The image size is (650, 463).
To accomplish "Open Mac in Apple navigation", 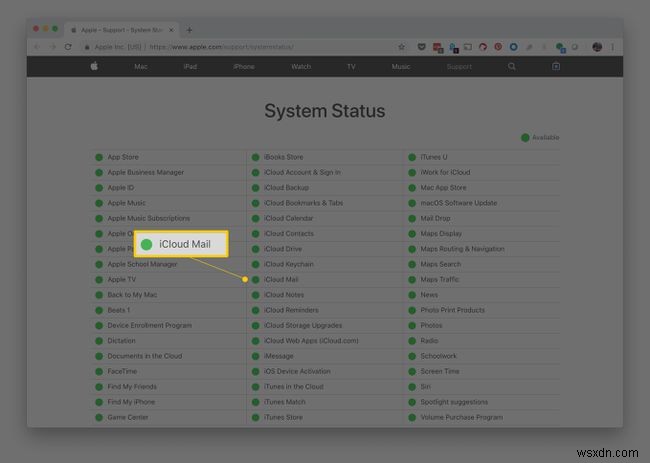I will point(141,66).
